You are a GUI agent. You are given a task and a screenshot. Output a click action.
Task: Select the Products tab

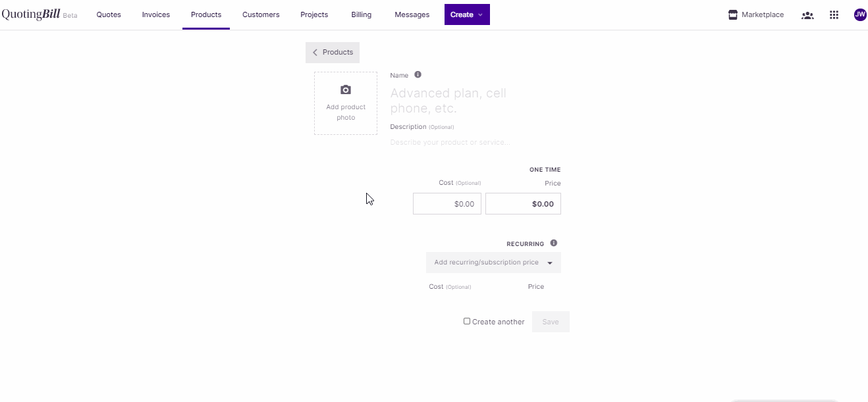point(206,14)
